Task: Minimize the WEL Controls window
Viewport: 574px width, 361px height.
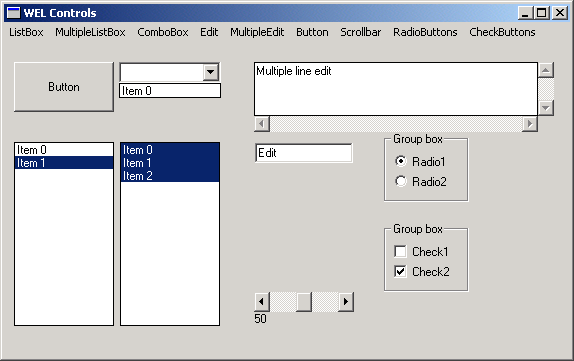Action: pyautogui.click(x=525, y=13)
